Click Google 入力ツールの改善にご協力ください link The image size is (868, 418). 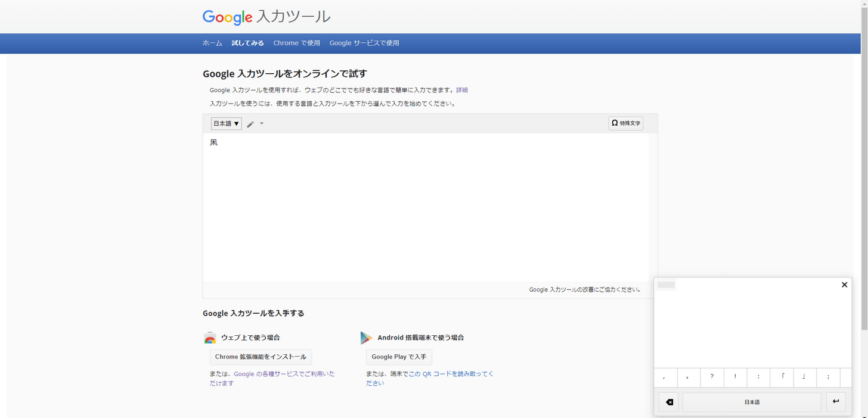pyautogui.click(x=585, y=290)
